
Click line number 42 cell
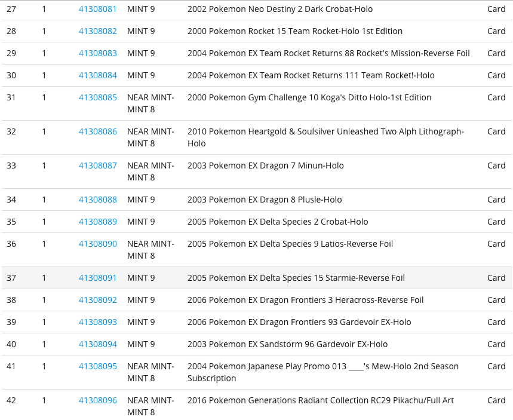pyautogui.click(x=11, y=400)
